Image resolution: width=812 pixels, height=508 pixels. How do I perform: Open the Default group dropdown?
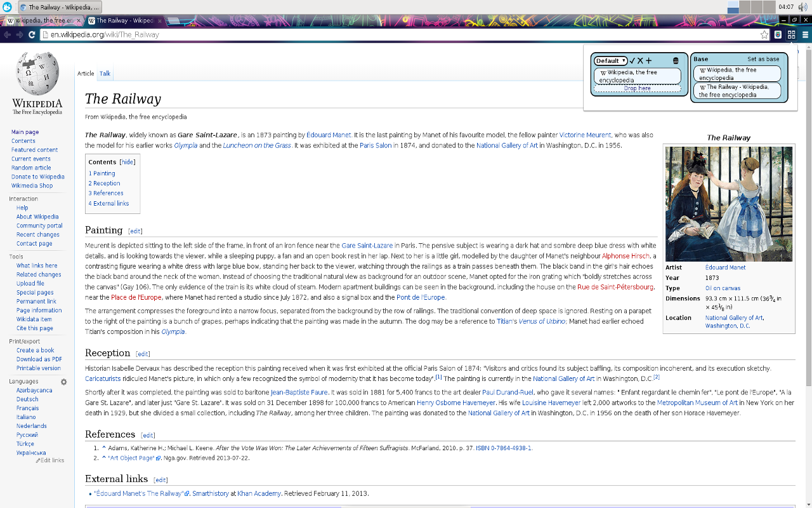(611, 61)
